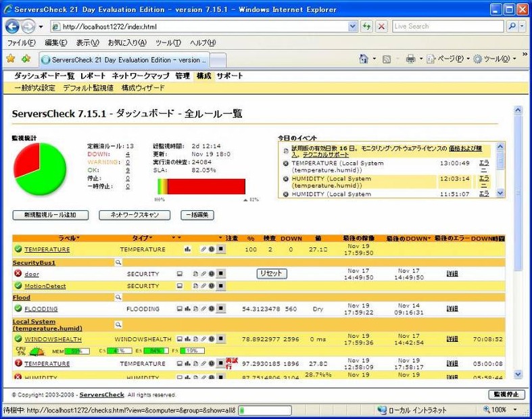Click the CPU gauge icon under WINDOWSHEALTH
The width and height of the screenshot is (532, 419).
click(37, 351)
